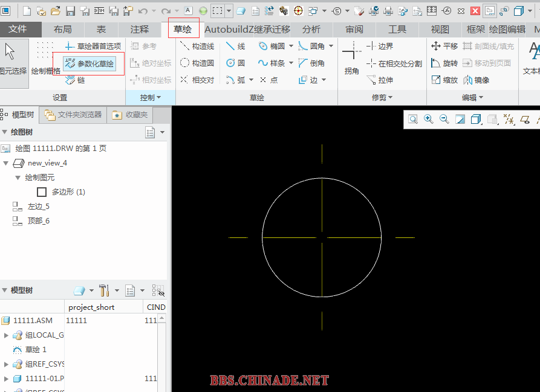Open the 文件夹浏览器 tab
Image resolution: width=540 pixels, height=392 pixels.
(73, 115)
